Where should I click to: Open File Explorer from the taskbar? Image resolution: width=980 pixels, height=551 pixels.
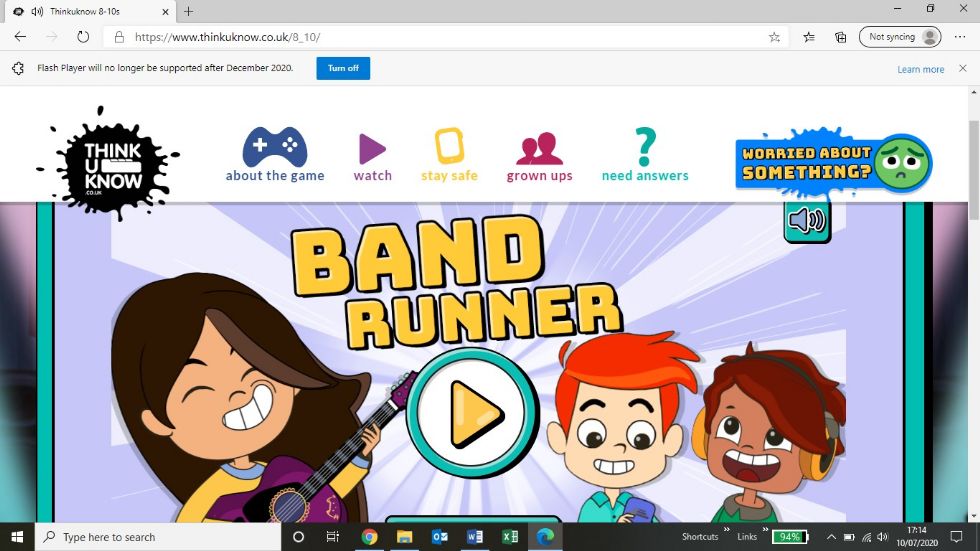tap(404, 537)
